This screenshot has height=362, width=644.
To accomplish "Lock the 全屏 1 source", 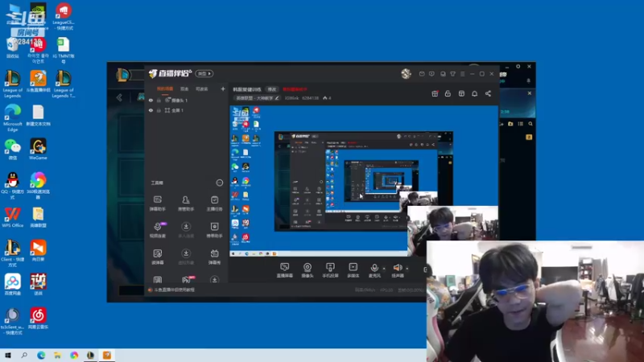I will tap(159, 110).
